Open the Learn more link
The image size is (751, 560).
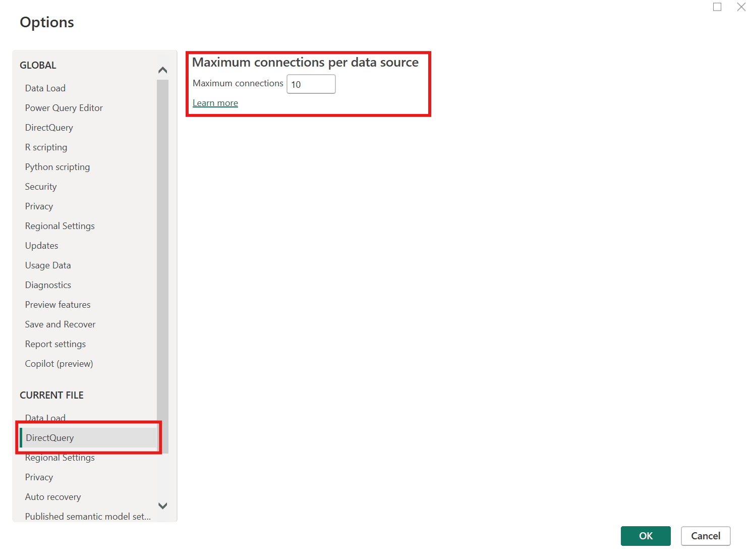click(215, 103)
